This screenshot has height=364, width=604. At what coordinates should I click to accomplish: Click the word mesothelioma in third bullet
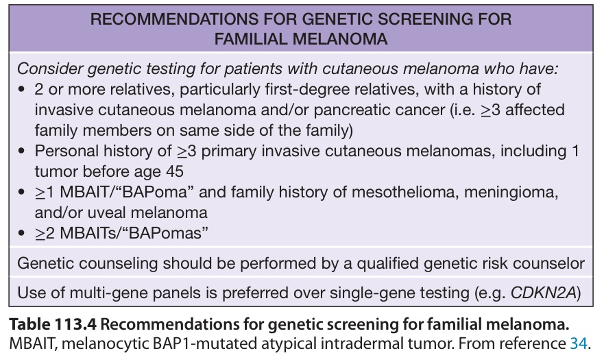(x=405, y=192)
